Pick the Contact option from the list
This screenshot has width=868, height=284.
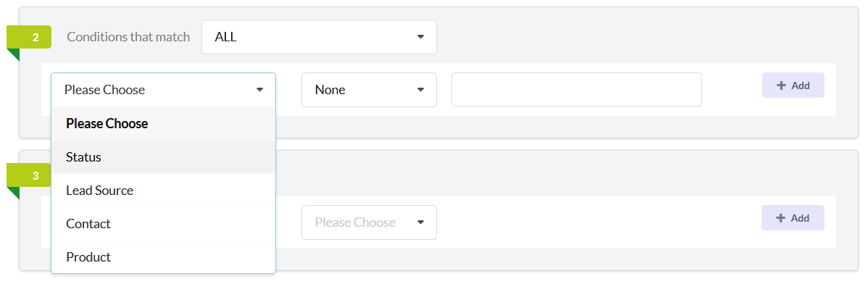pos(163,224)
